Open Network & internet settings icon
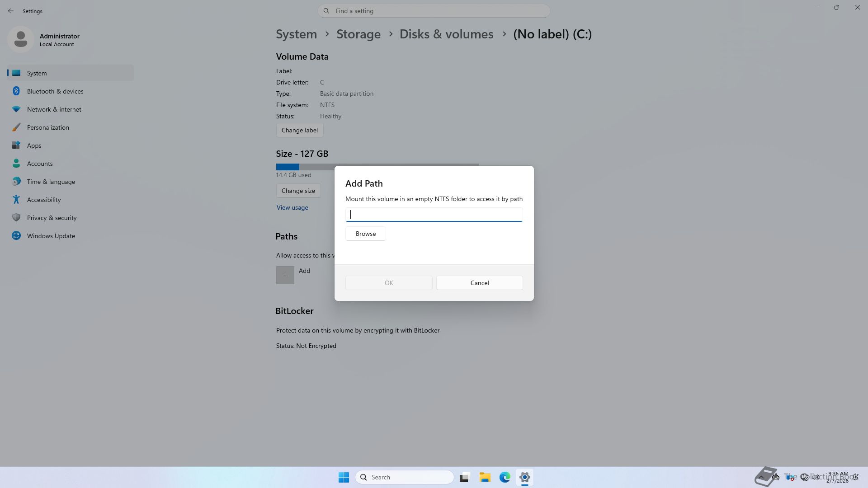 (x=16, y=109)
